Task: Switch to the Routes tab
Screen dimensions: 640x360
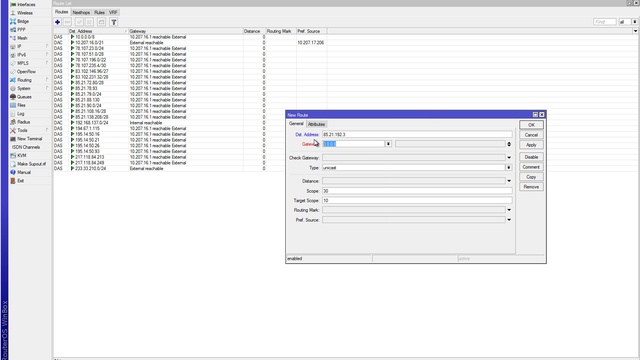Action: coord(62,12)
